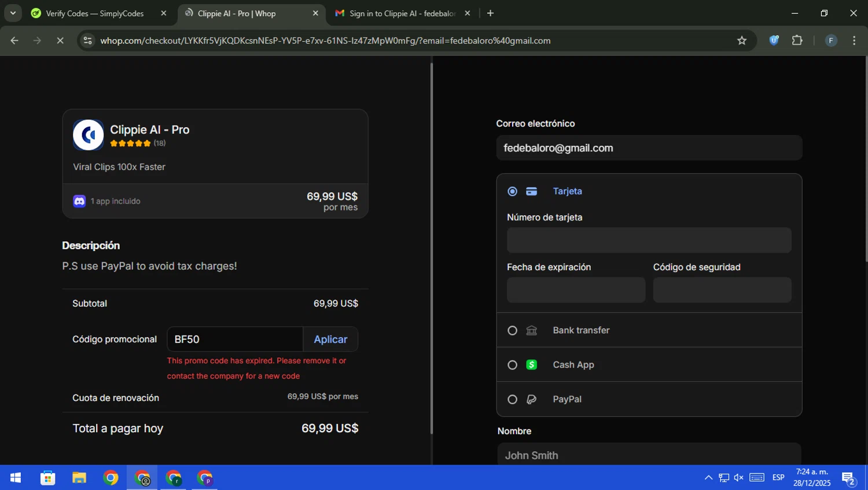Screen dimensions: 868x490
Task: Click the Clippie AI - Pro product title
Action: pyautogui.click(x=150, y=130)
